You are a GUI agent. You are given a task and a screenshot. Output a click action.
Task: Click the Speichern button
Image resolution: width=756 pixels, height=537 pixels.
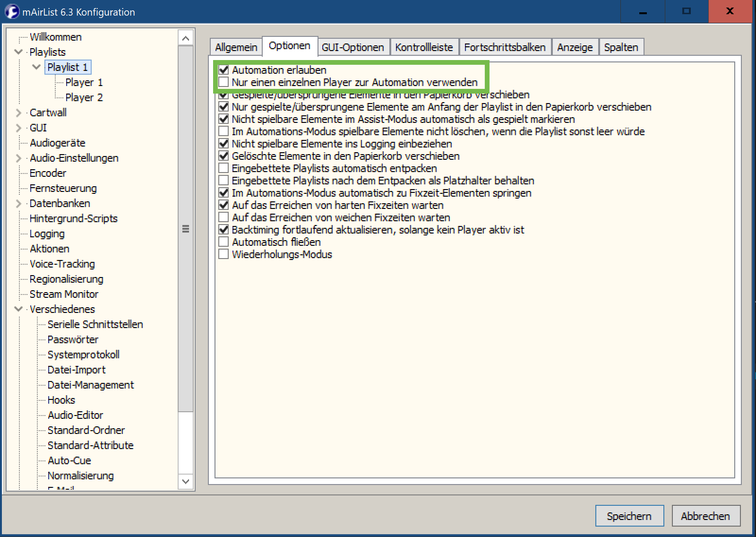(629, 516)
